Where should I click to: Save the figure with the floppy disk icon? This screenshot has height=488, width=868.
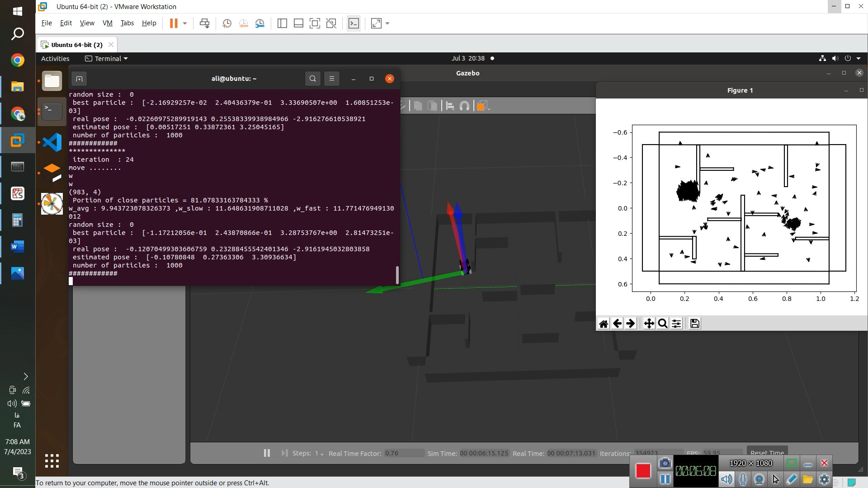(x=695, y=324)
